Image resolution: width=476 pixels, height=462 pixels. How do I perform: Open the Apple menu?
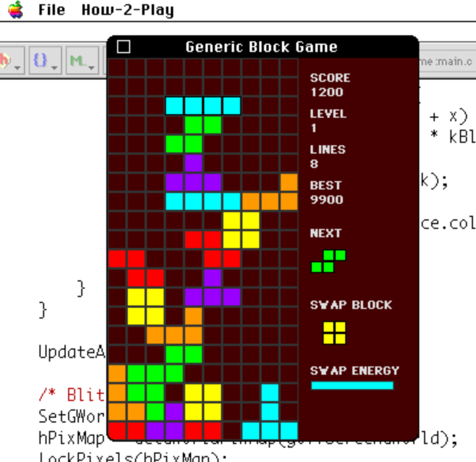click(16, 10)
